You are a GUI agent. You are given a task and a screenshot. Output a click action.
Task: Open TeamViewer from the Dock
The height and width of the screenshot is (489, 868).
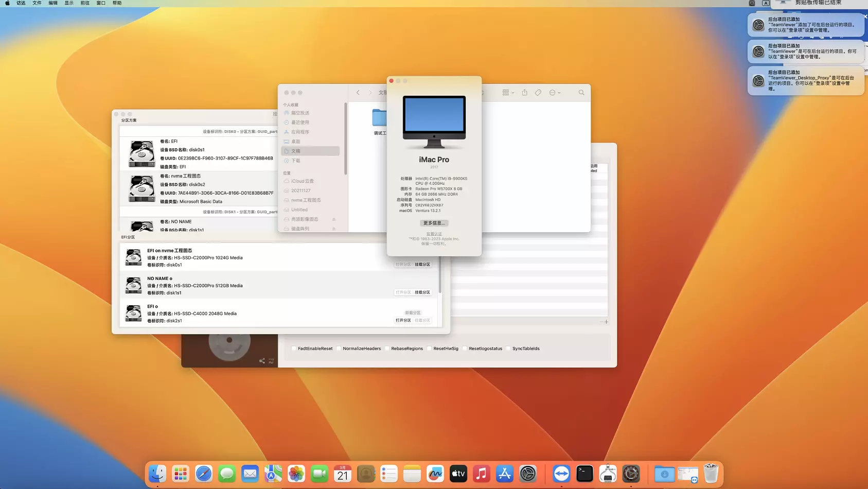[561, 474]
